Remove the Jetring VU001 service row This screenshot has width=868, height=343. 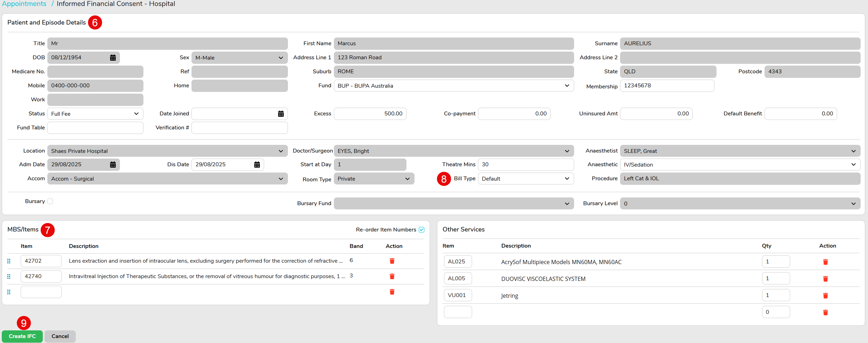pos(825,296)
